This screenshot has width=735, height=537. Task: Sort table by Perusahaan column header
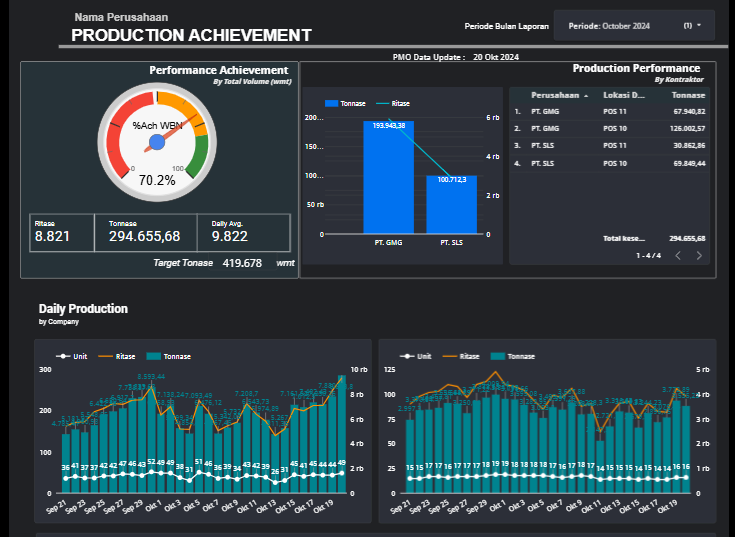click(553, 95)
